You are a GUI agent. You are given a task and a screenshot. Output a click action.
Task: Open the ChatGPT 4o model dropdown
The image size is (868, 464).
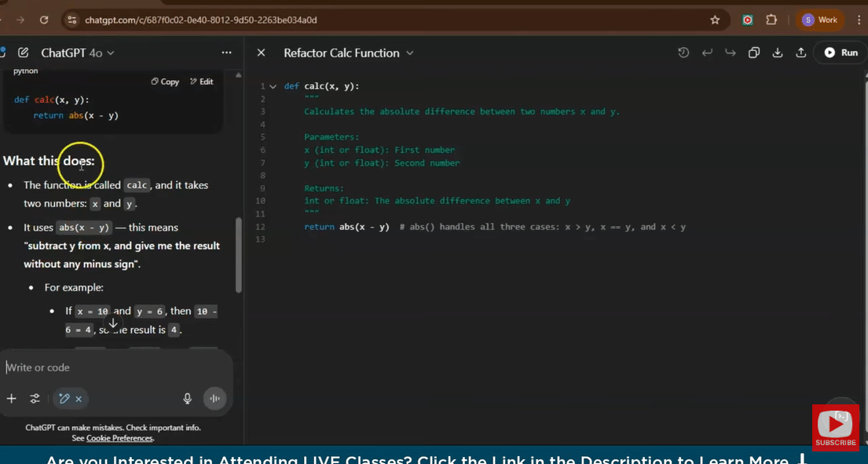(78, 53)
